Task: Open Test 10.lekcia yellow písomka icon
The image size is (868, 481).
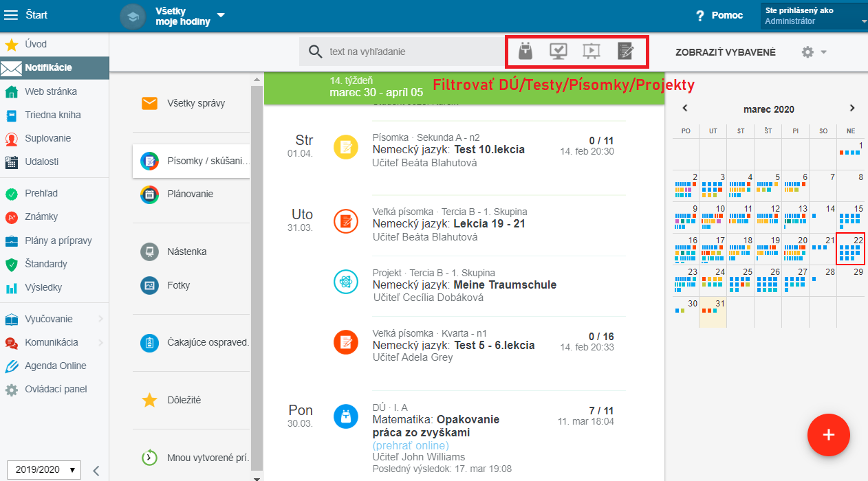Action: point(345,147)
